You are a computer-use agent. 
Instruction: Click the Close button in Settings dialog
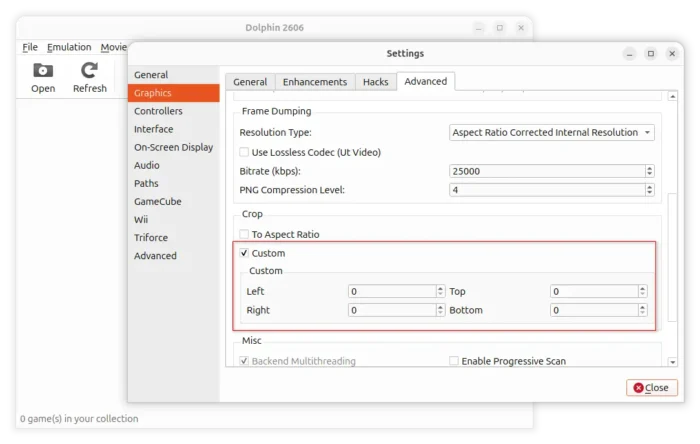652,388
